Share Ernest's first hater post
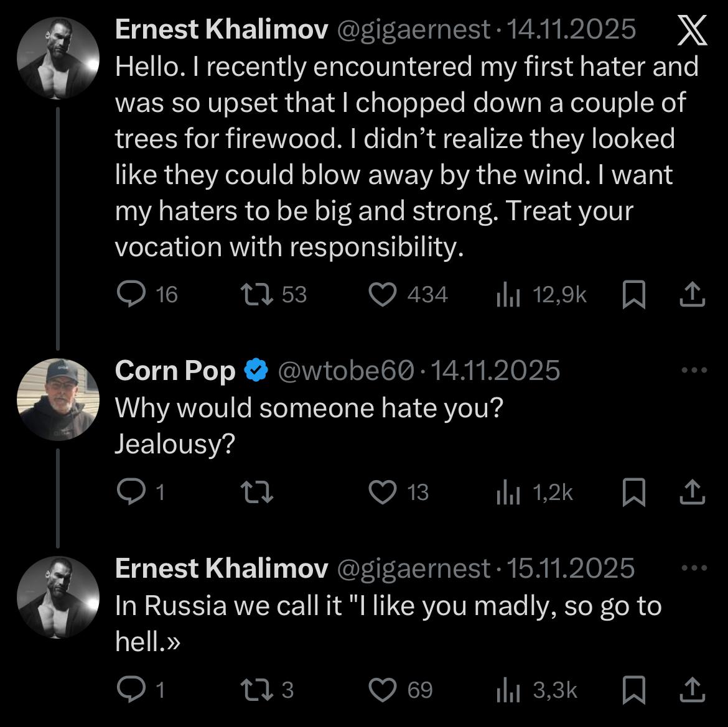Screen dimensions: 728x727 coord(693,295)
